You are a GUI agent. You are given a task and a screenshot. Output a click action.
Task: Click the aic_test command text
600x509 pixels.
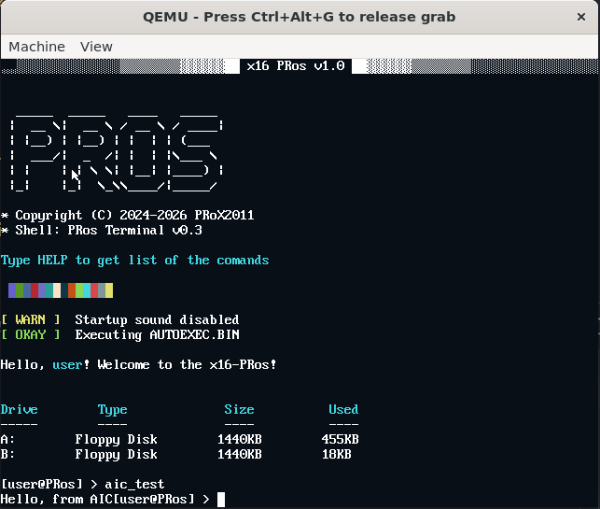pyautogui.click(x=134, y=485)
